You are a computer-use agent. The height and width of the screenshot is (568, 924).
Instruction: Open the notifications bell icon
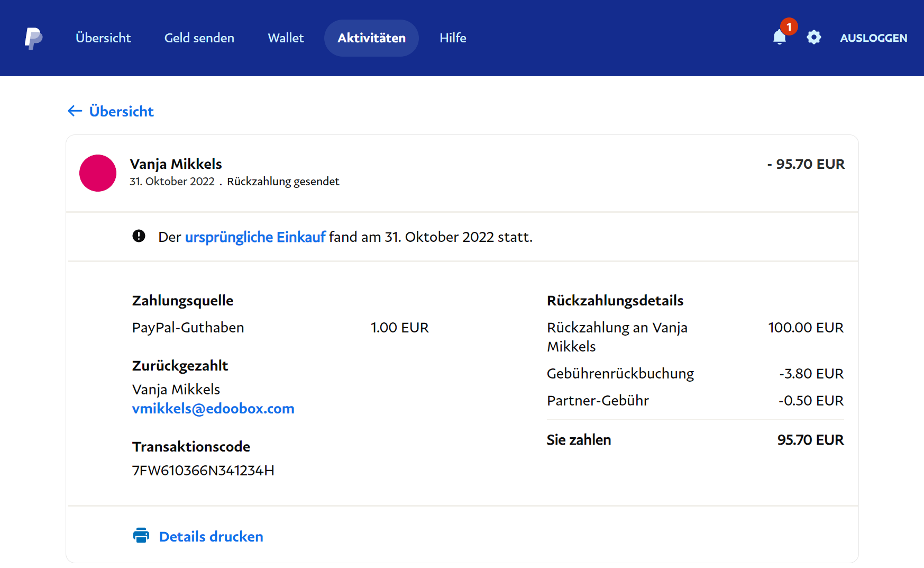pos(779,38)
